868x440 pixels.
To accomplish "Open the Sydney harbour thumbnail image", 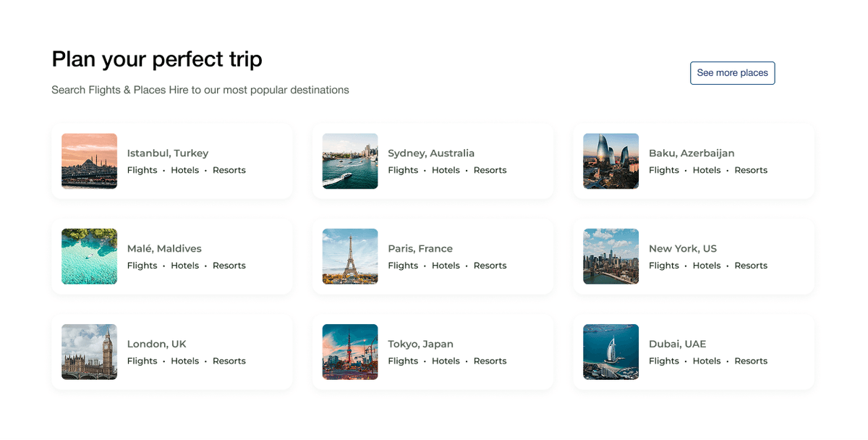I will pos(350,161).
